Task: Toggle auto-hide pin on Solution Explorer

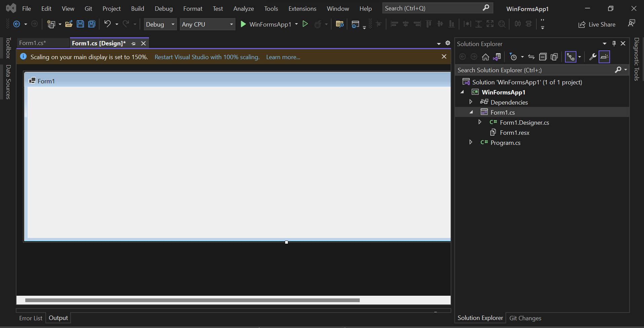Action: (x=614, y=43)
